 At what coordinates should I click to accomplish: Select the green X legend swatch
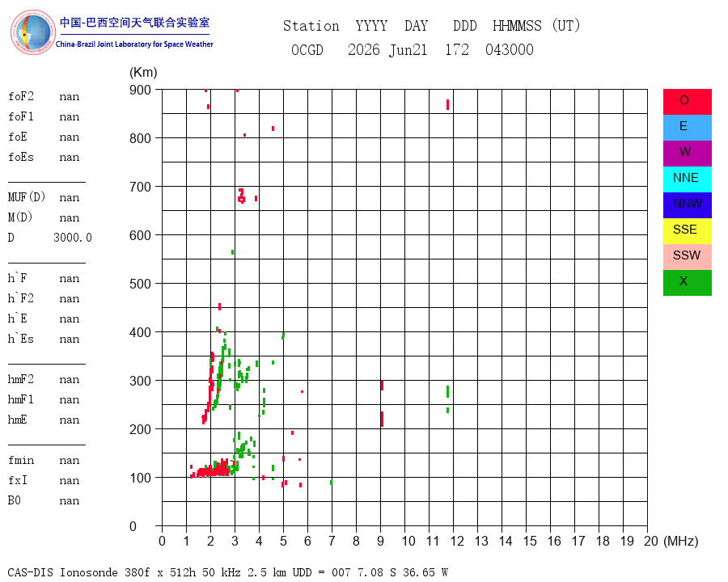(687, 283)
